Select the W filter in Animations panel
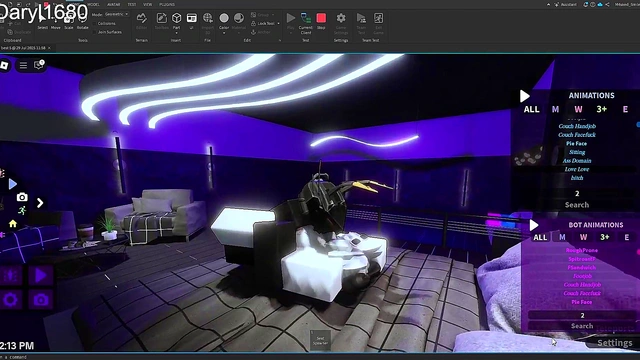 coord(578,109)
